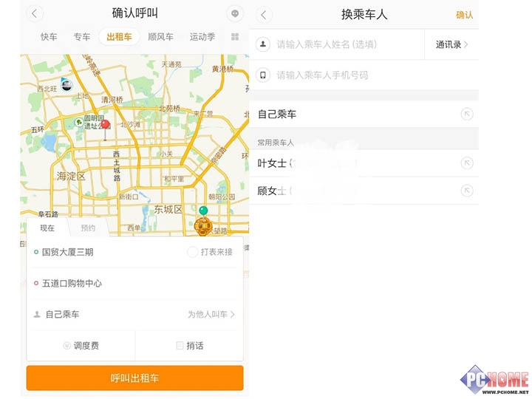532x399 pixels.
Task: Tap the passenger phone number field
Action: (x=373, y=75)
